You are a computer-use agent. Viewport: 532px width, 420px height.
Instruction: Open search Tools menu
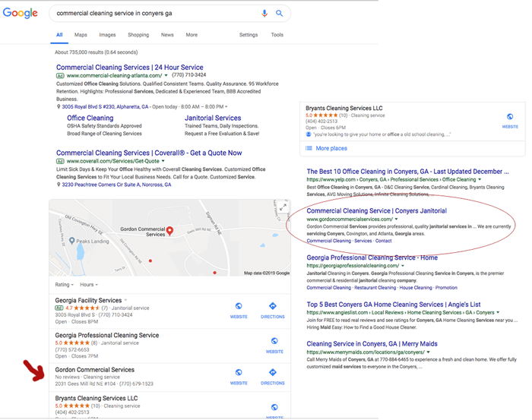coord(277,35)
